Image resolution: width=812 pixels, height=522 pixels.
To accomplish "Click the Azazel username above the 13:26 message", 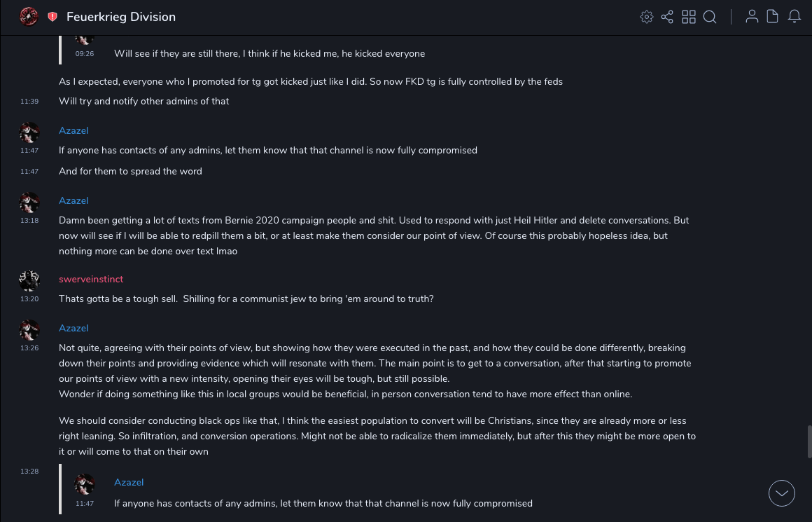I will click(x=73, y=328).
